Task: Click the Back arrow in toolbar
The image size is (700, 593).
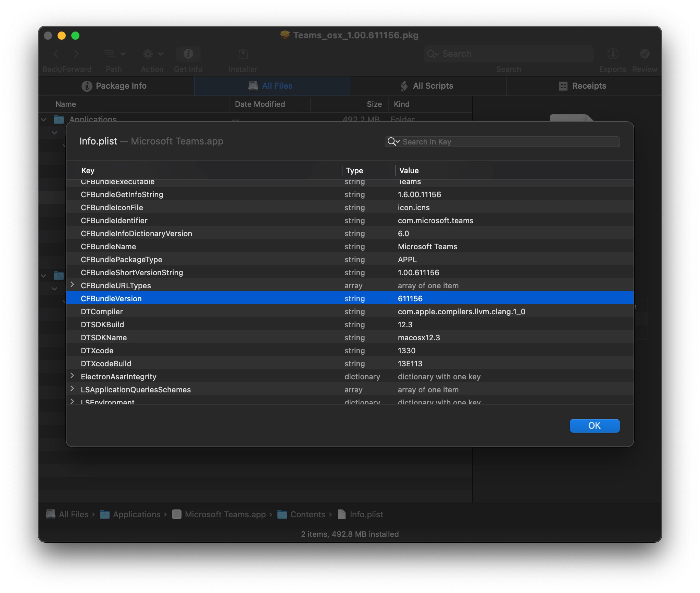Action: (x=57, y=54)
